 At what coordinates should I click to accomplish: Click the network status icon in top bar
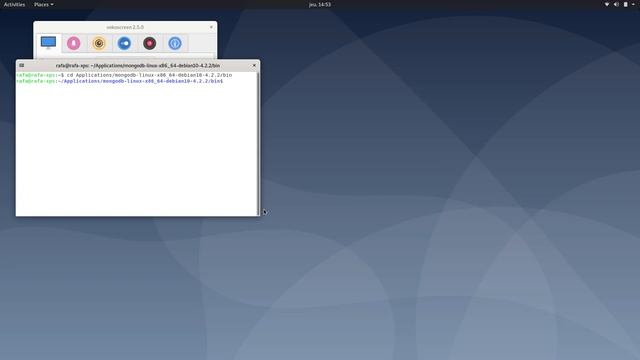point(607,4)
